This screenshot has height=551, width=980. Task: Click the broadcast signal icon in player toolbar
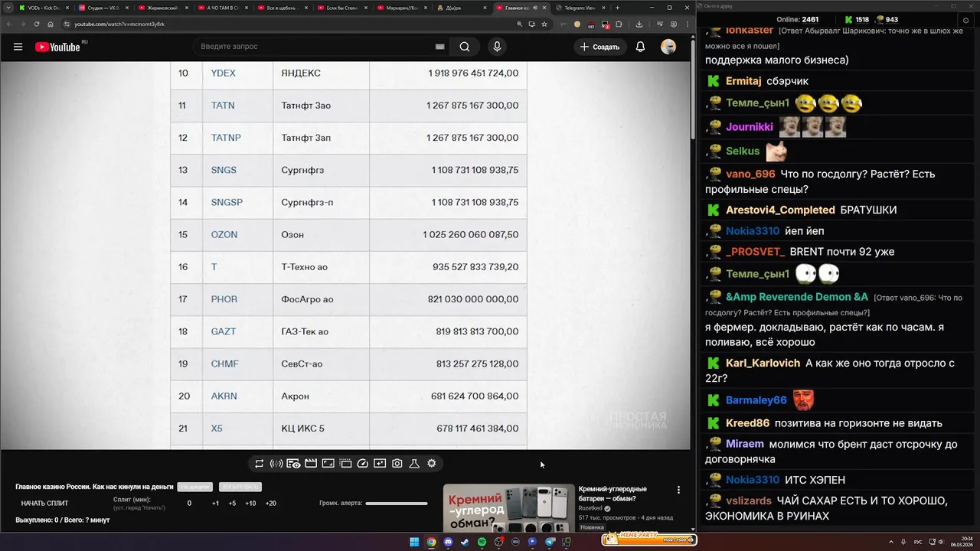[x=276, y=464]
